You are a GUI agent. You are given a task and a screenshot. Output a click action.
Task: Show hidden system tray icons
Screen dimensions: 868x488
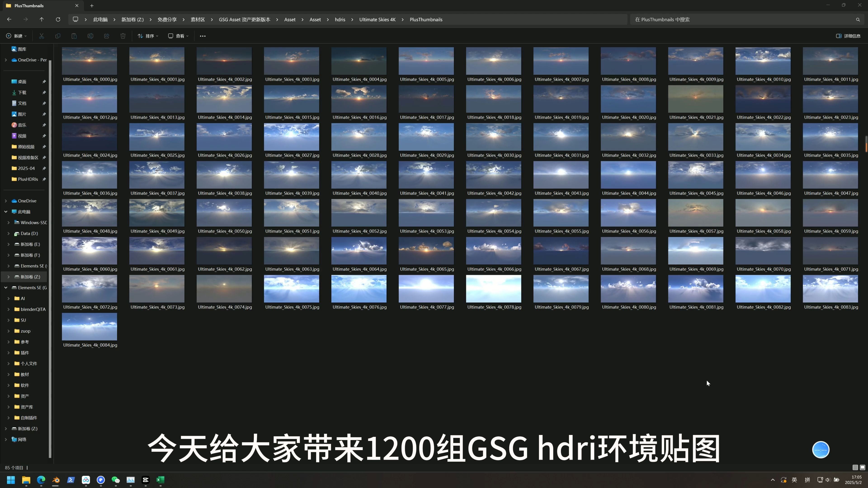pyautogui.click(x=773, y=480)
